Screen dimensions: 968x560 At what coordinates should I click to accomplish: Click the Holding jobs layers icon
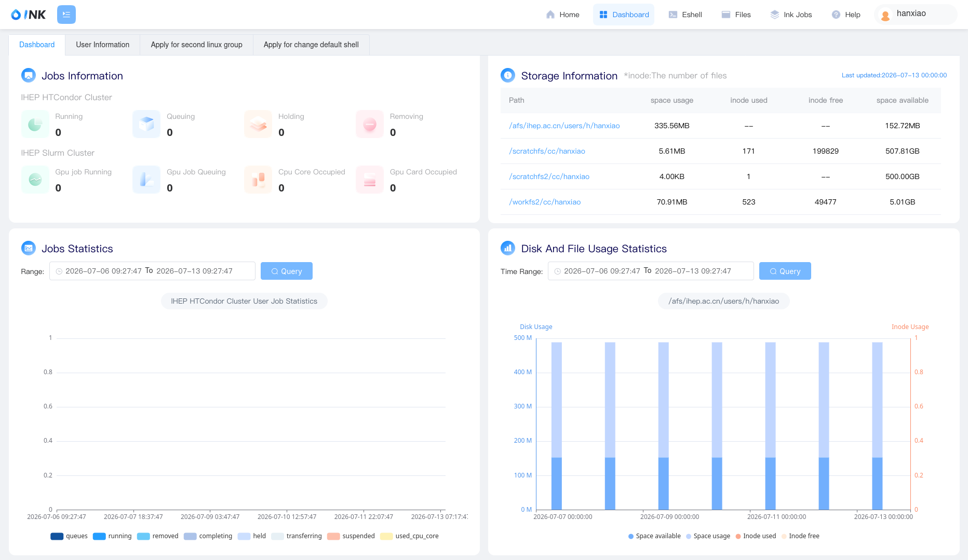[258, 124]
